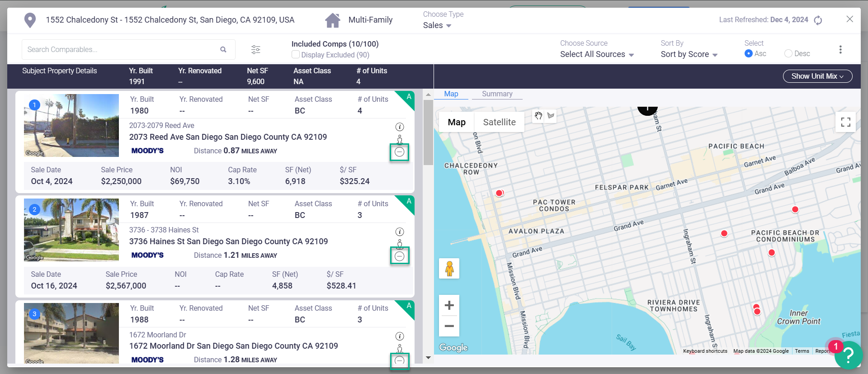
Task: Click the Oct 16, 2024 sale date
Action: pyautogui.click(x=54, y=286)
